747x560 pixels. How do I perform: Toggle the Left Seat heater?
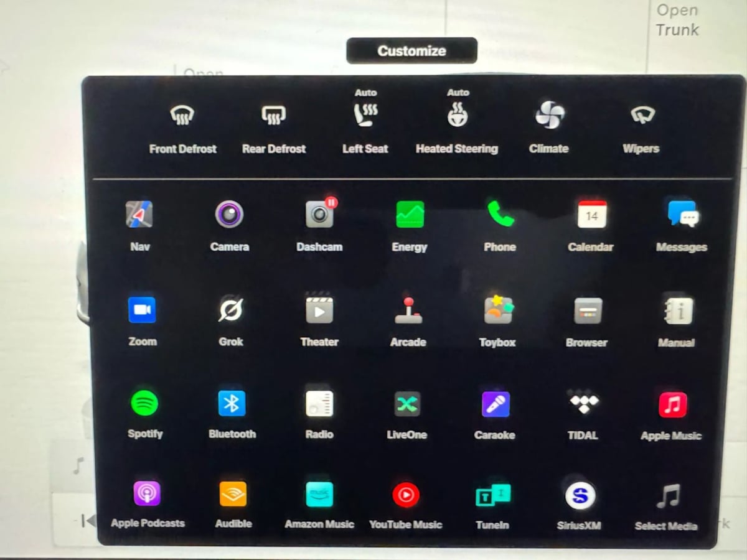[x=365, y=116]
